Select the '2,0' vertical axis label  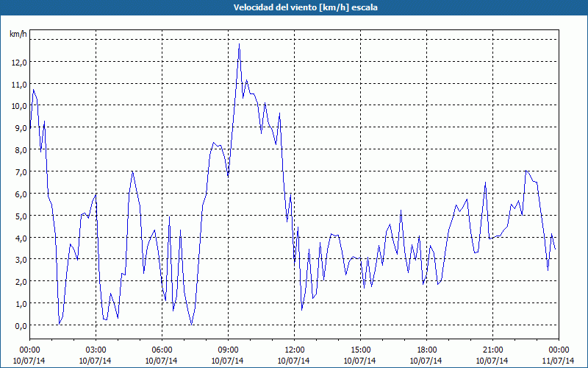coord(21,282)
